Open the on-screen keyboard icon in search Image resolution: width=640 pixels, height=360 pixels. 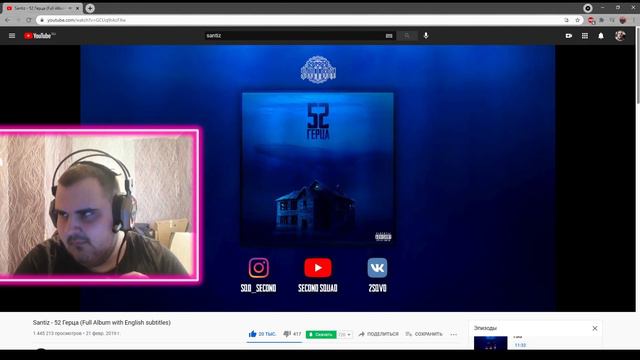(x=389, y=36)
